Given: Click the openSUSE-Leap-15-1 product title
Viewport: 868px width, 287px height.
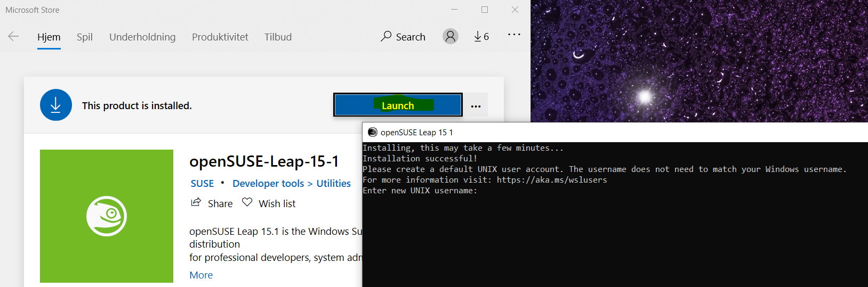Looking at the screenshot, I should coord(264,161).
